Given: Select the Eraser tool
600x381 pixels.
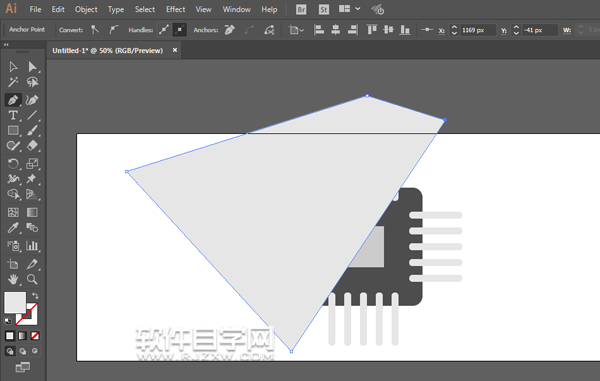Looking at the screenshot, I should tap(32, 145).
